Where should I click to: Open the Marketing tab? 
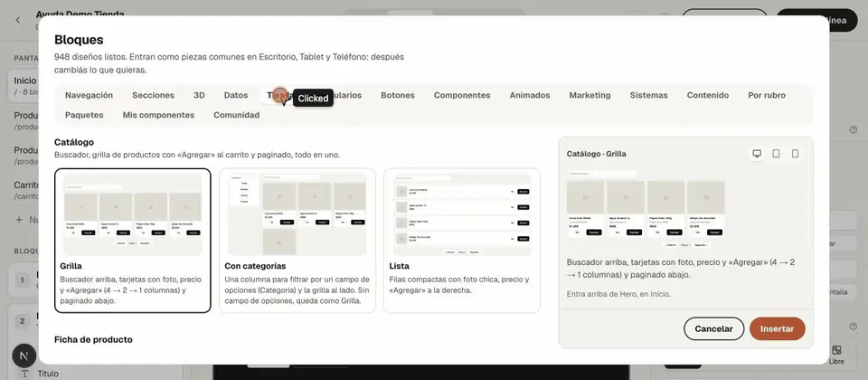pyautogui.click(x=590, y=95)
